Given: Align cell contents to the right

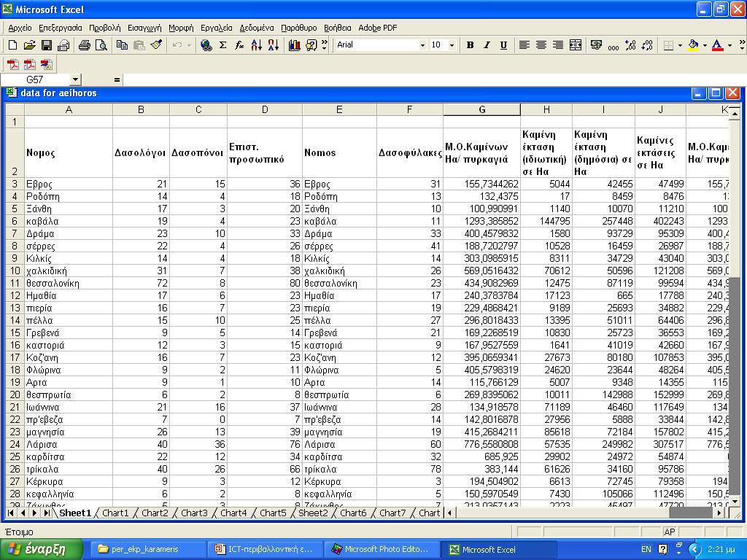Looking at the screenshot, I should [558, 45].
